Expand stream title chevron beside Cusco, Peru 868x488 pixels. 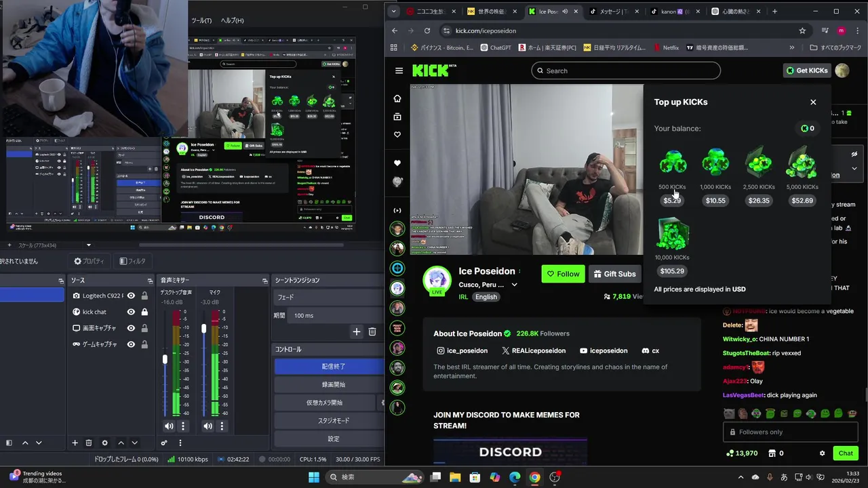tap(514, 285)
